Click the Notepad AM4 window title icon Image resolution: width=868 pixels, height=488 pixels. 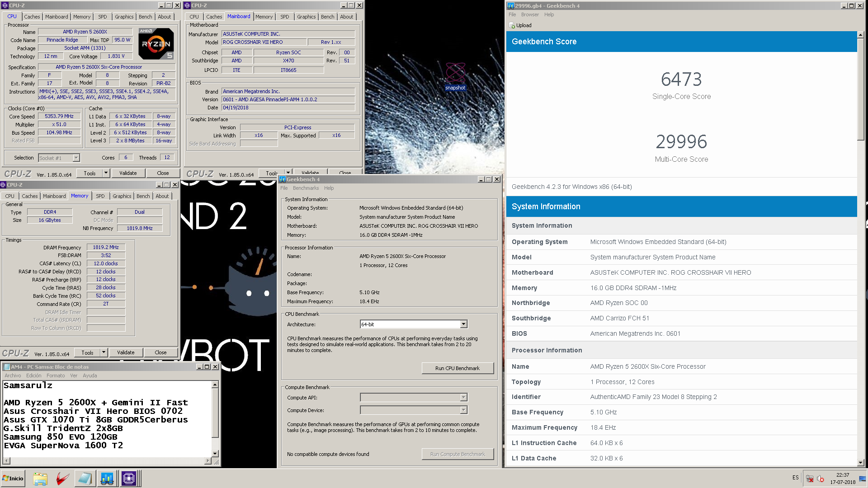pyautogui.click(x=6, y=367)
